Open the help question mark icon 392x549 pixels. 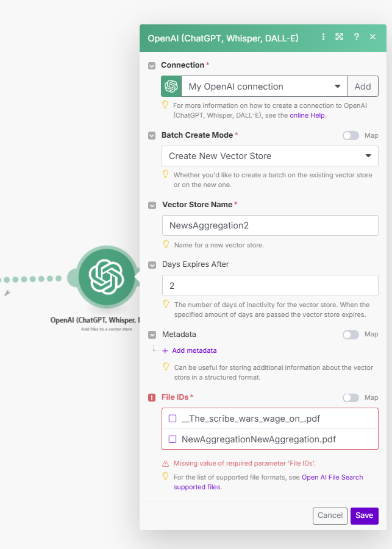click(x=356, y=37)
